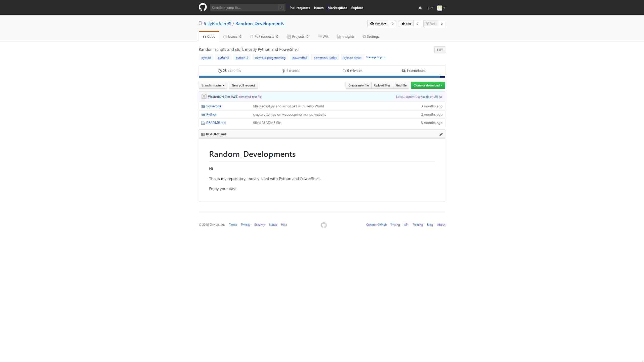The height and width of the screenshot is (362, 644).
Task: Open the 'removed test file' commit message
Action: pos(250,97)
